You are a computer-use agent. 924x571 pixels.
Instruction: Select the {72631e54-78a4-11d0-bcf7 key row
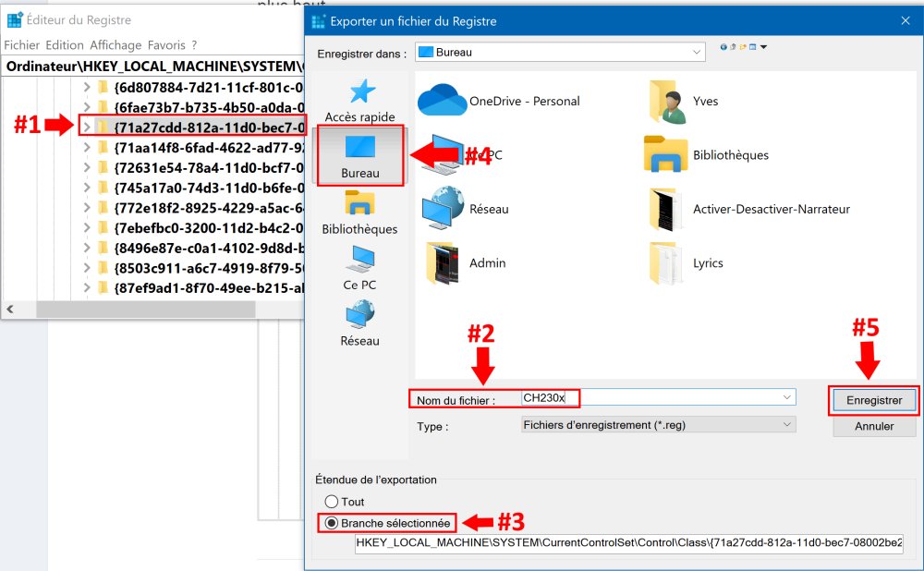209,167
